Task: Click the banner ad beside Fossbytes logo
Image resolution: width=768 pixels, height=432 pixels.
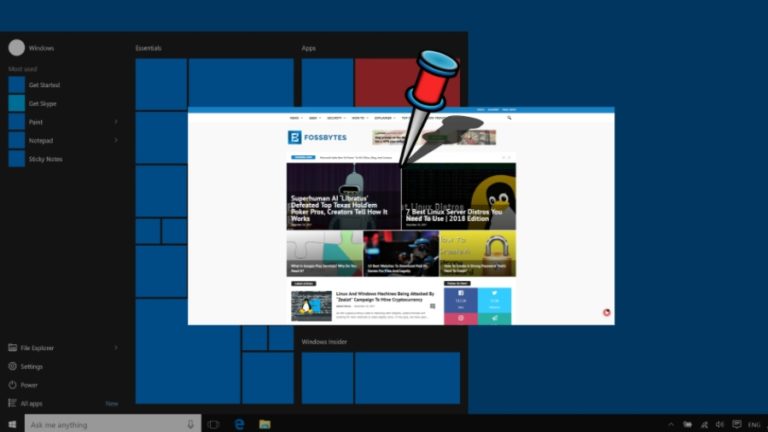Action: [x=434, y=137]
